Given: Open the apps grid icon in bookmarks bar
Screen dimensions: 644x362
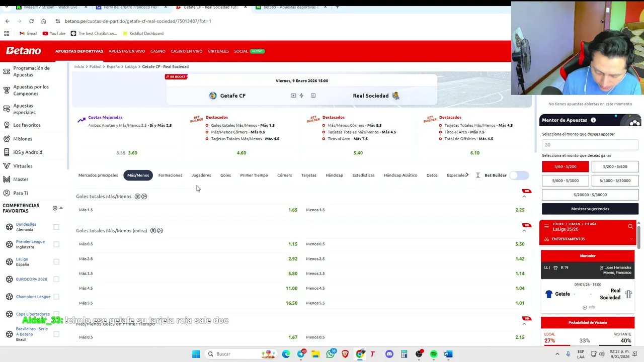Looking at the screenshot, I should [7, 33].
